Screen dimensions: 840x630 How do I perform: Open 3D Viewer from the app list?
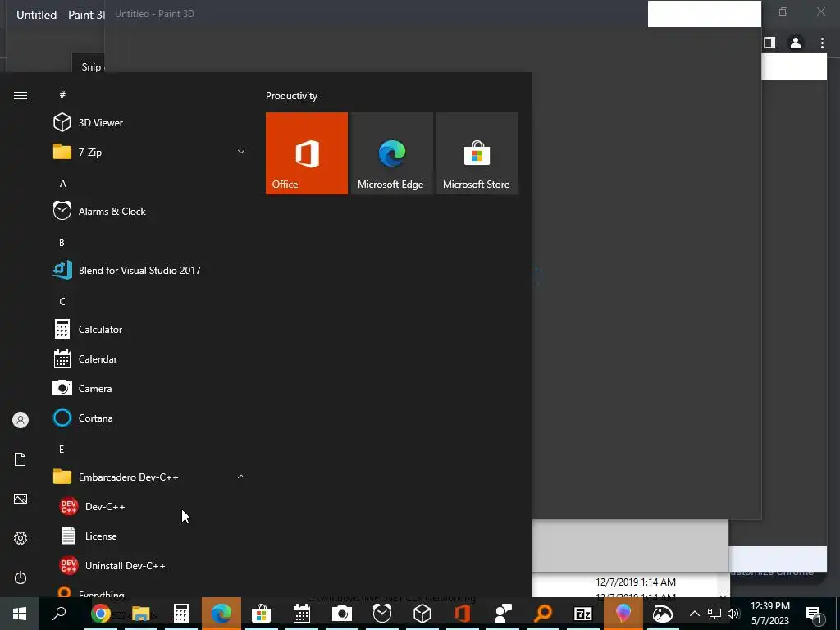coord(150,123)
